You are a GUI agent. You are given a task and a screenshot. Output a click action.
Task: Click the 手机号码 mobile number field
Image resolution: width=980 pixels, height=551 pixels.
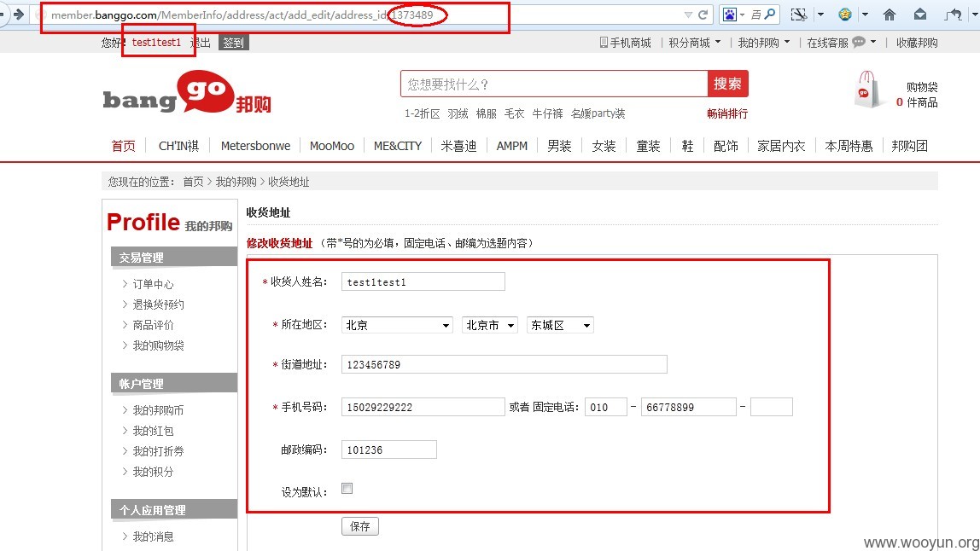[x=423, y=407]
